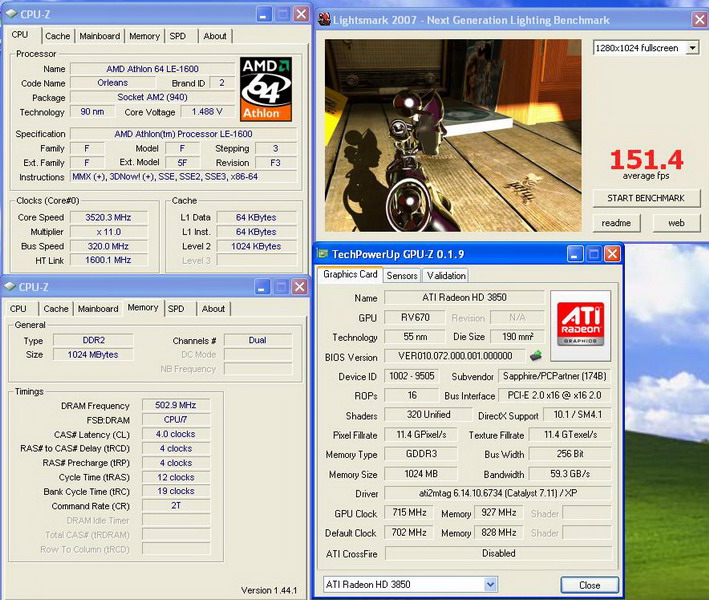
Task: Click the memory Size 1024 MBytes field
Action: [x=94, y=354]
